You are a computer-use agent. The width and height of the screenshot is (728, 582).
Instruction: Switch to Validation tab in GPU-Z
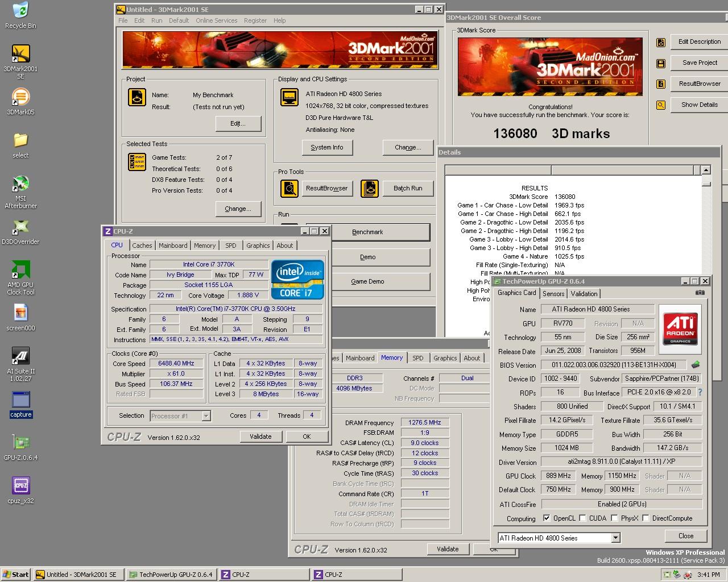click(x=584, y=294)
